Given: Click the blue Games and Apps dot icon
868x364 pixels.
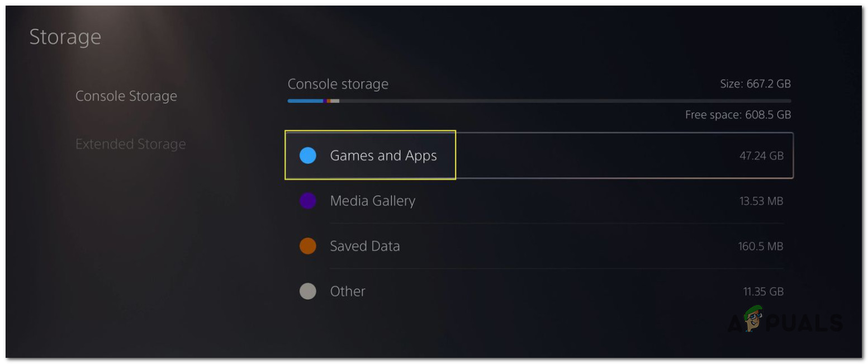Looking at the screenshot, I should pyautogui.click(x=307, y=155).
